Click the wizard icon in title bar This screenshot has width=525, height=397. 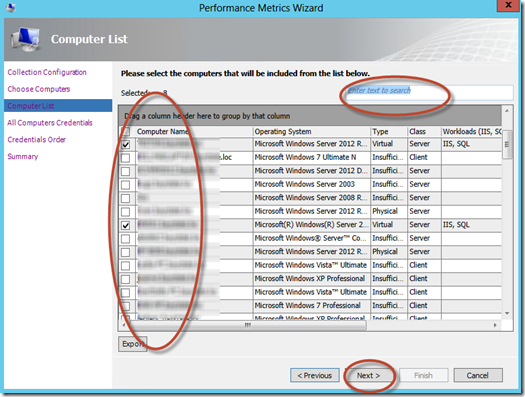point(11,7)
